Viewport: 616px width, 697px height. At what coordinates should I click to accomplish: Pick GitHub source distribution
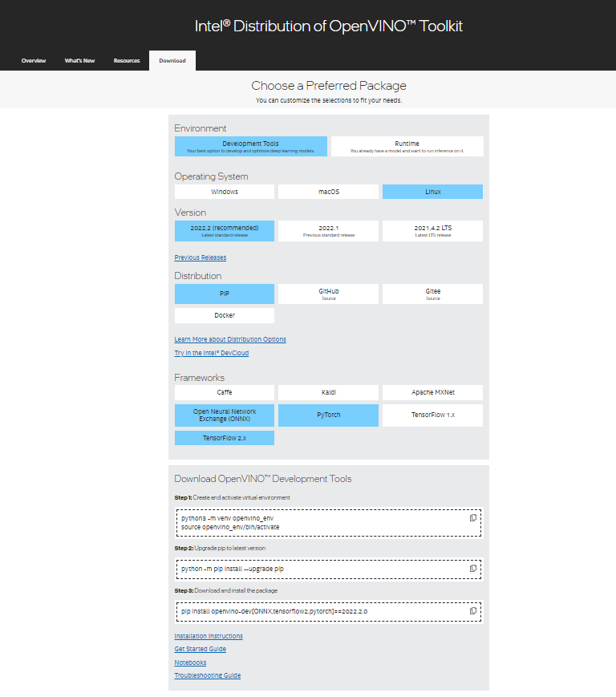328,294
